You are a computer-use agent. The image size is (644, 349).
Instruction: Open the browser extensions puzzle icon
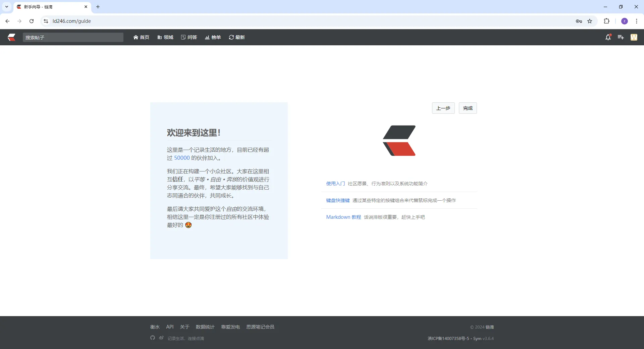point(606,21)
